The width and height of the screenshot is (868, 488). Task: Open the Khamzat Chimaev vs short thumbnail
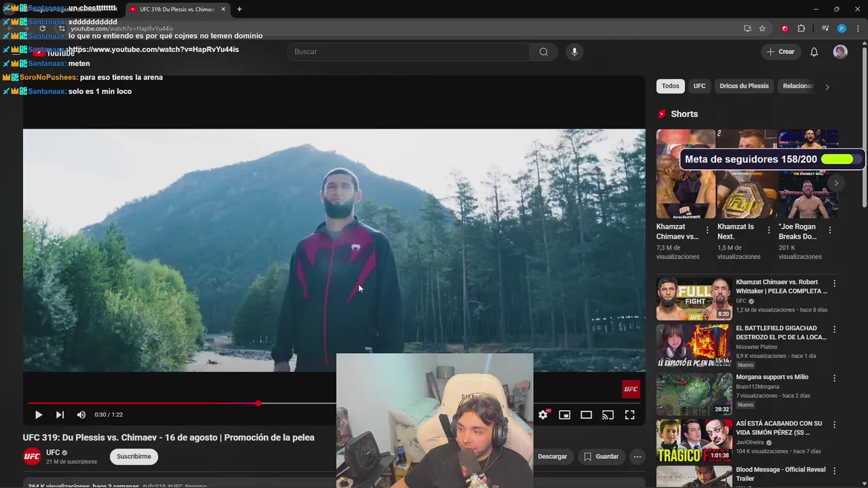click(x=686, y=174)
